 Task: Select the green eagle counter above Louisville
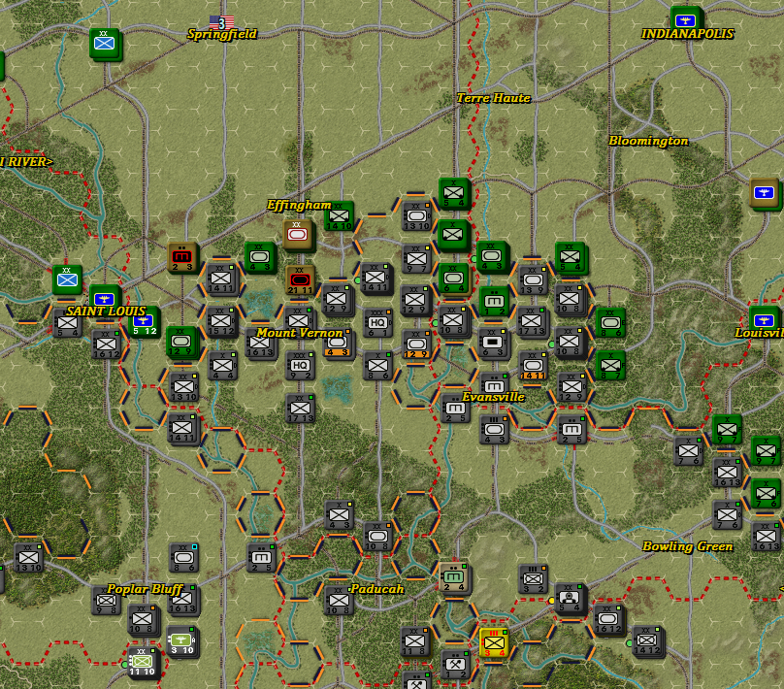pyautogui.click(x=764, y=317)
